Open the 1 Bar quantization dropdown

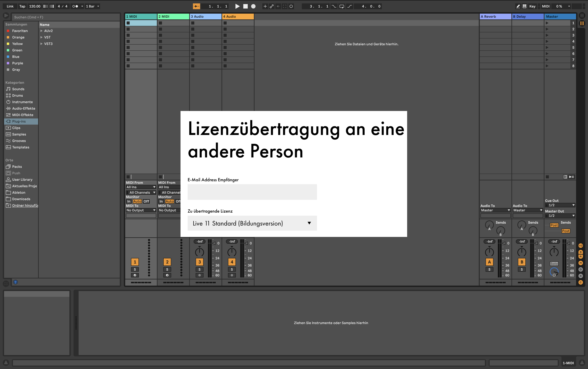pos(92,6)
